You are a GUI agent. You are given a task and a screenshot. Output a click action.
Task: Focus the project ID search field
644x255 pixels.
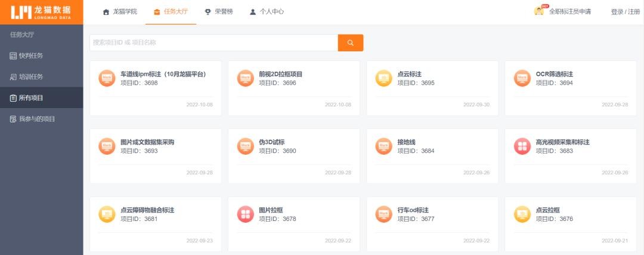click(x=213, y=43)
